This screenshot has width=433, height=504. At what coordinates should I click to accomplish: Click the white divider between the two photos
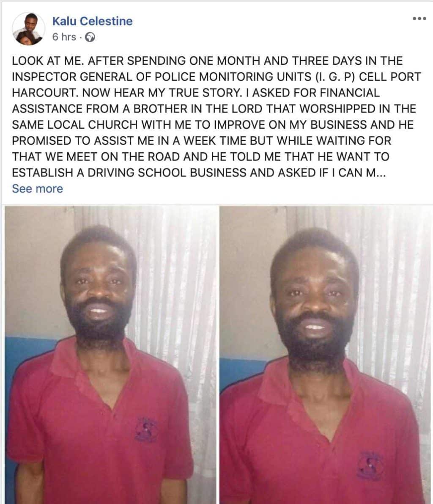click(x=217, y=355)
